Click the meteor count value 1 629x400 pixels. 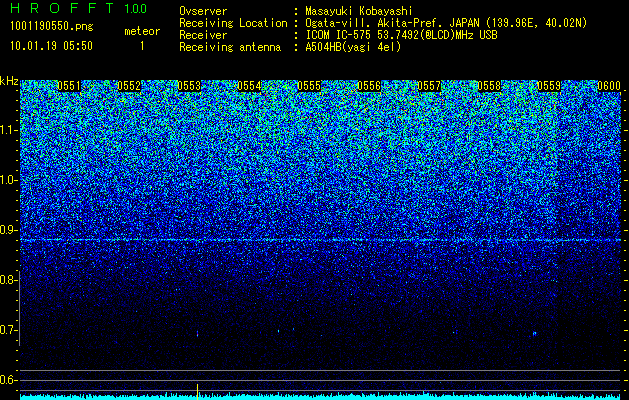coord(142,46)
